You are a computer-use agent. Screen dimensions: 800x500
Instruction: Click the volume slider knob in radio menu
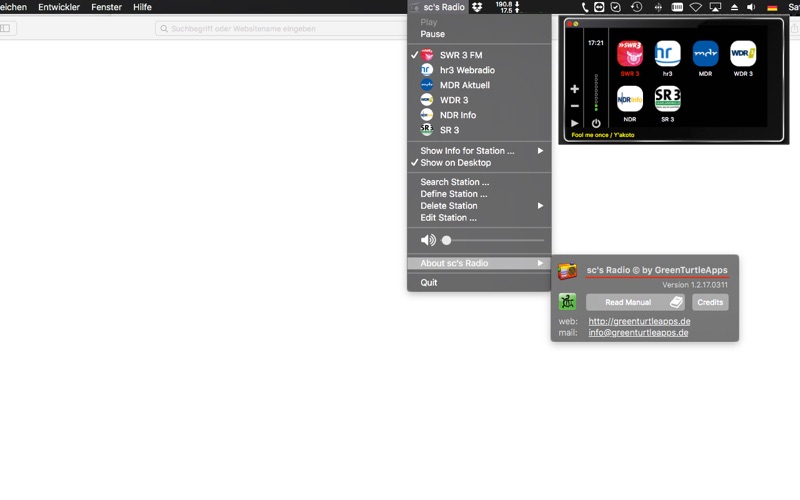click(446, 240)
